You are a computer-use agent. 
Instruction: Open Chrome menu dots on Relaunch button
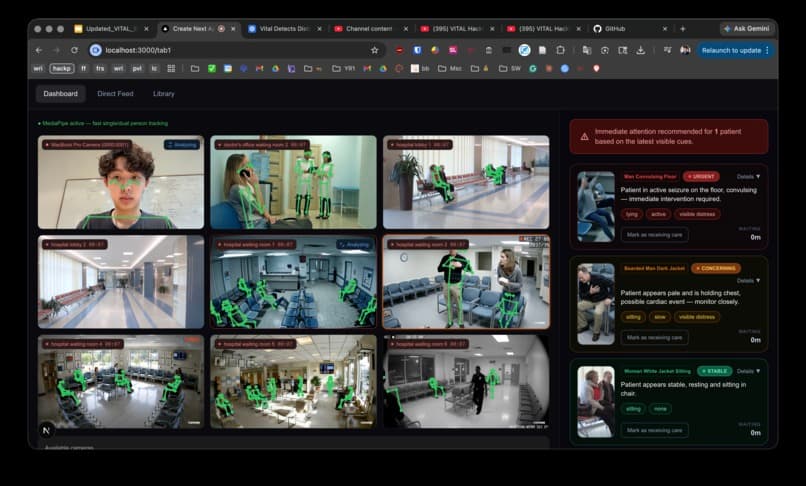pos(767,50)
